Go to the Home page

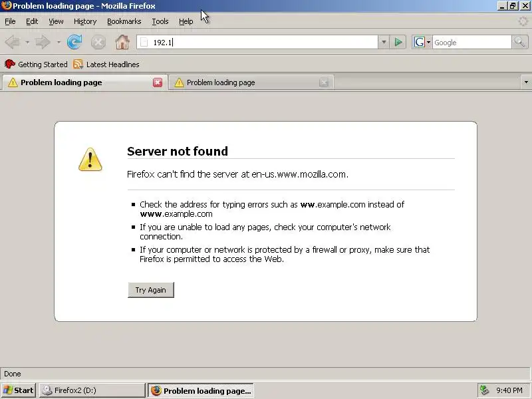(122, 43)
